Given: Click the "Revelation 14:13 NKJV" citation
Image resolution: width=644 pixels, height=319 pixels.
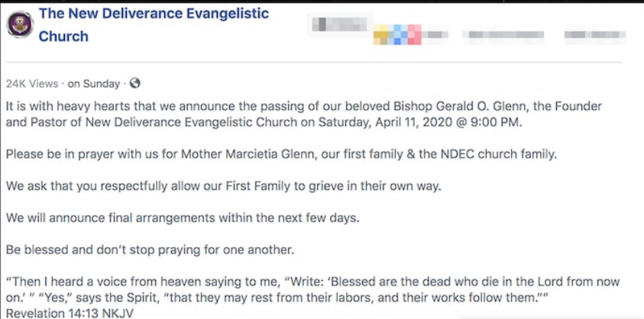Looking at the screenshot, I should 70,314.
